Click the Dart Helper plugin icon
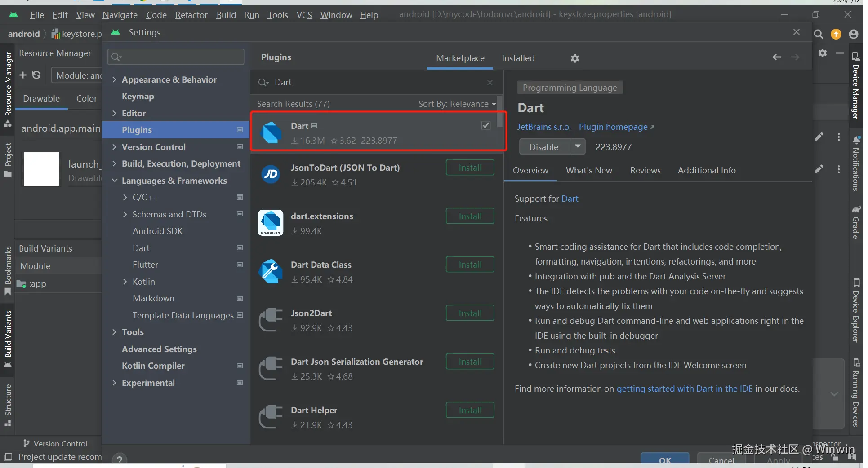 (271, 417)
